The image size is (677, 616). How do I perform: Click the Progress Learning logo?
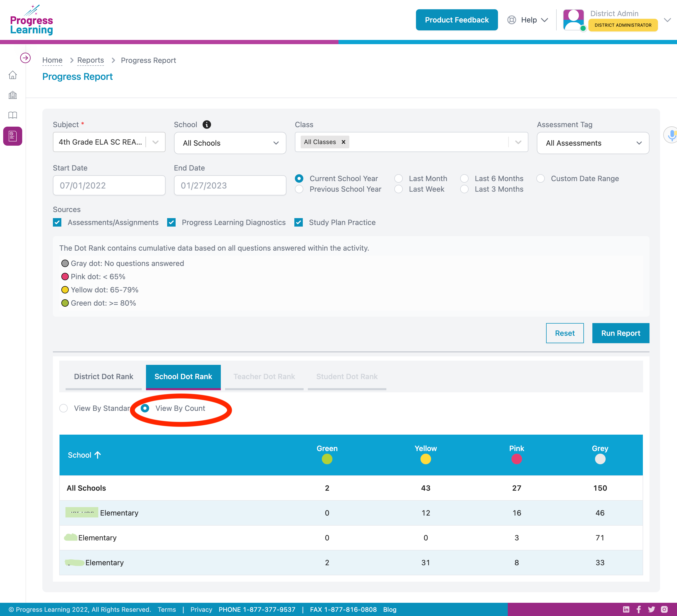pos(31,20)
